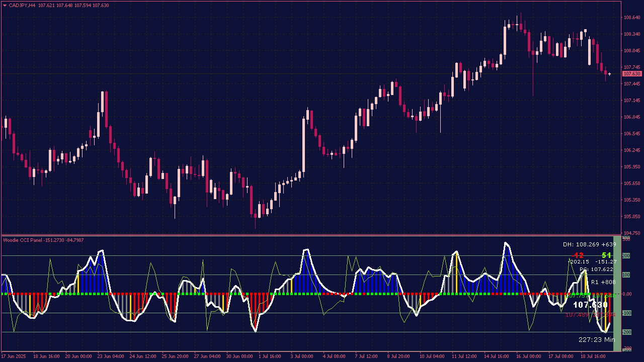644x362 pixels.
Task: Click the 227:23 Min candle timer
Action: 597,340
